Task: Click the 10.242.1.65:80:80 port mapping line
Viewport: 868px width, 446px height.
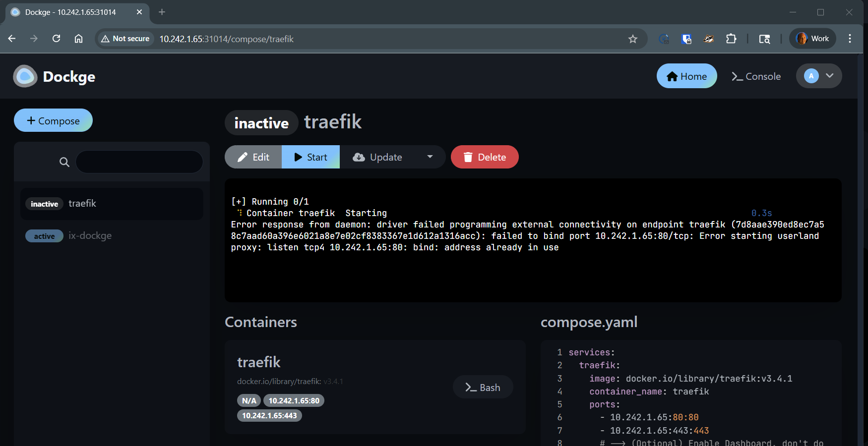Action: coord(649,417)
